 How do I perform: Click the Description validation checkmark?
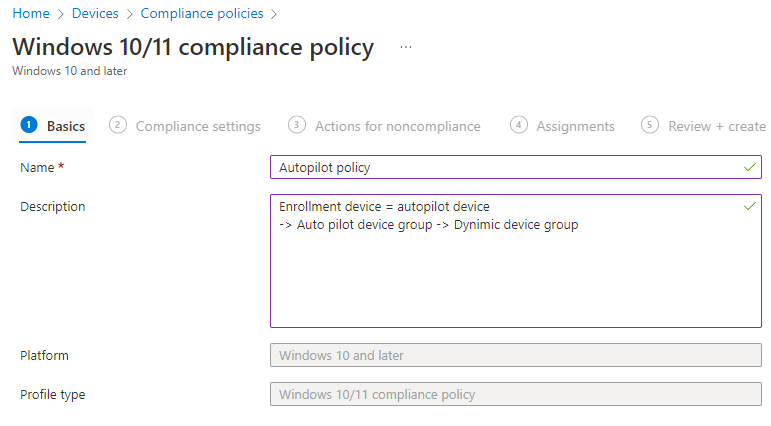[x=750, y=206]
